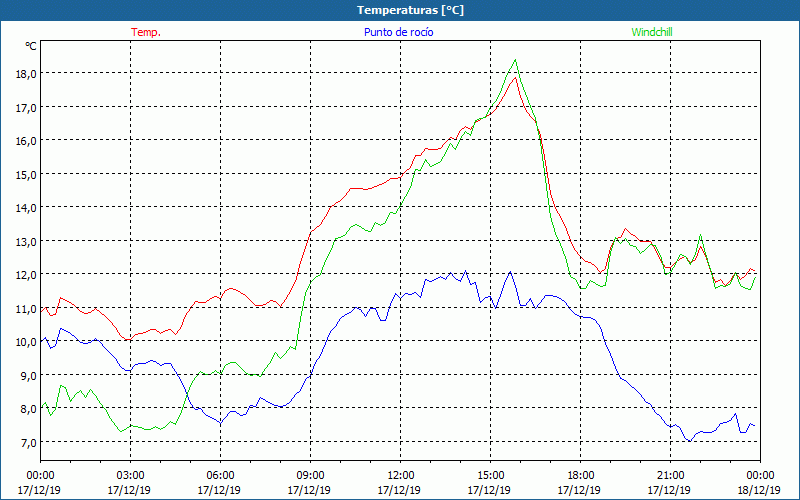Click the 9,0 y-axis value
Image resolution: width=800 pixels, height=500 pixels.
coord(28,375)
